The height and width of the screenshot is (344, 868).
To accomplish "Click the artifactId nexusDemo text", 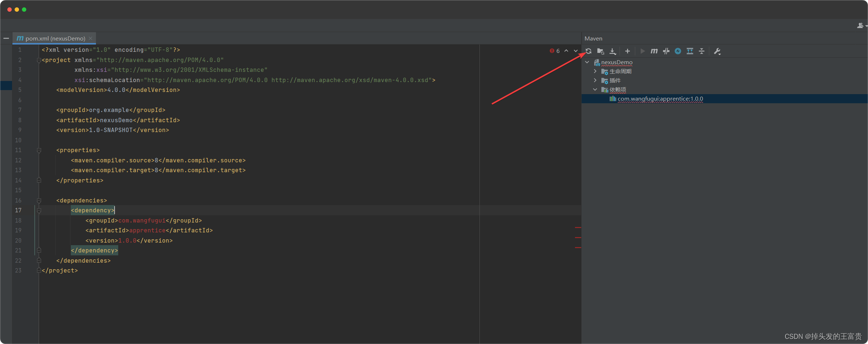I will 116,120.
